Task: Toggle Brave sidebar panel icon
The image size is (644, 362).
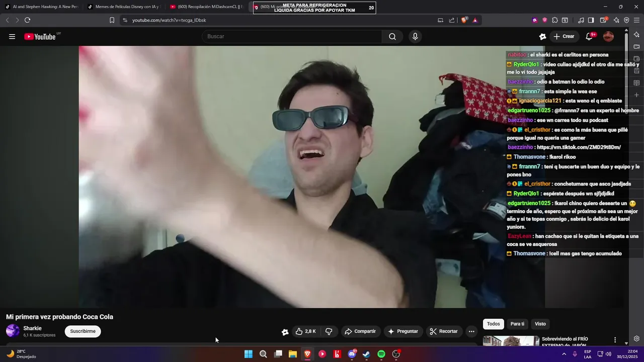Action: tap(591, 20)
